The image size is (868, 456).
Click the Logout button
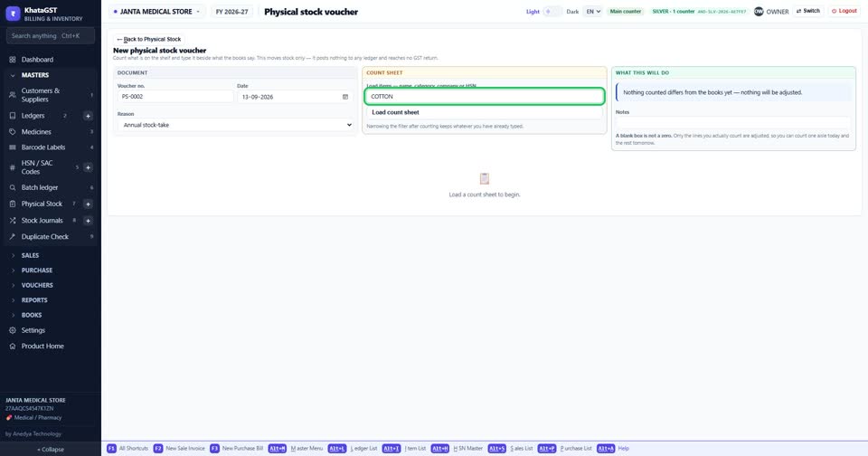pyautogui.click(x=844, y=11)
